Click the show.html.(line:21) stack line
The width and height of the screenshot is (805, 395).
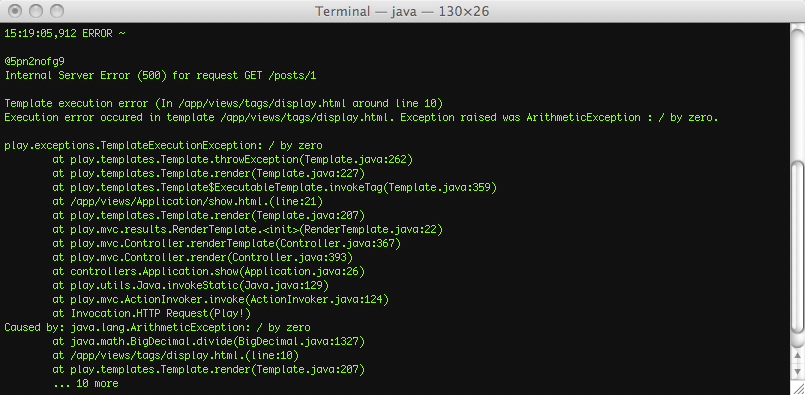coord(187,201)
